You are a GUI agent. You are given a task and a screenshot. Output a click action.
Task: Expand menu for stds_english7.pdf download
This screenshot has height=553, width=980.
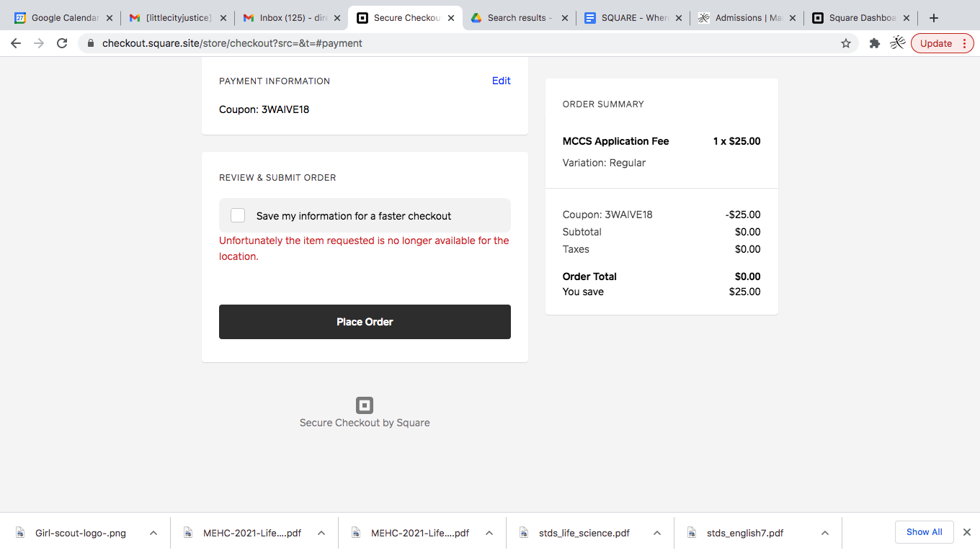click(x=825, y=533)
